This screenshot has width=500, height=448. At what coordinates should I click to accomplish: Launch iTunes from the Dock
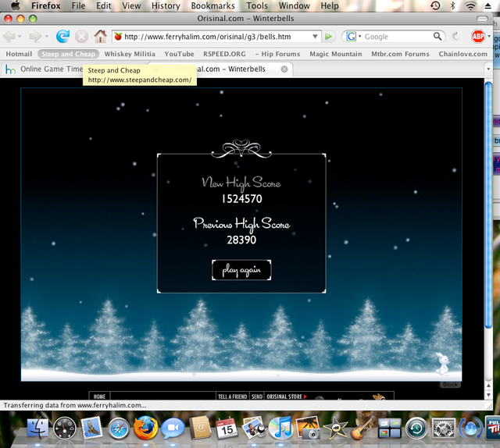(280, 428)
